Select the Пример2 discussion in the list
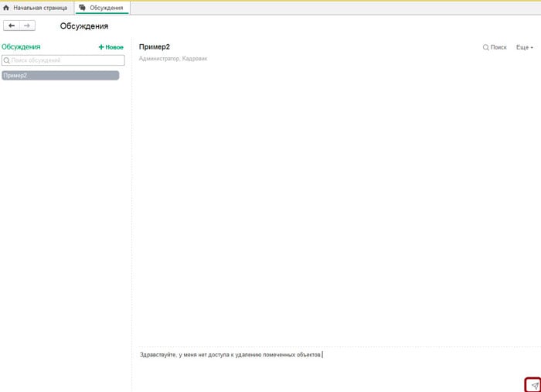This screenshot has height=392, width=541. (x=60, y=76)
